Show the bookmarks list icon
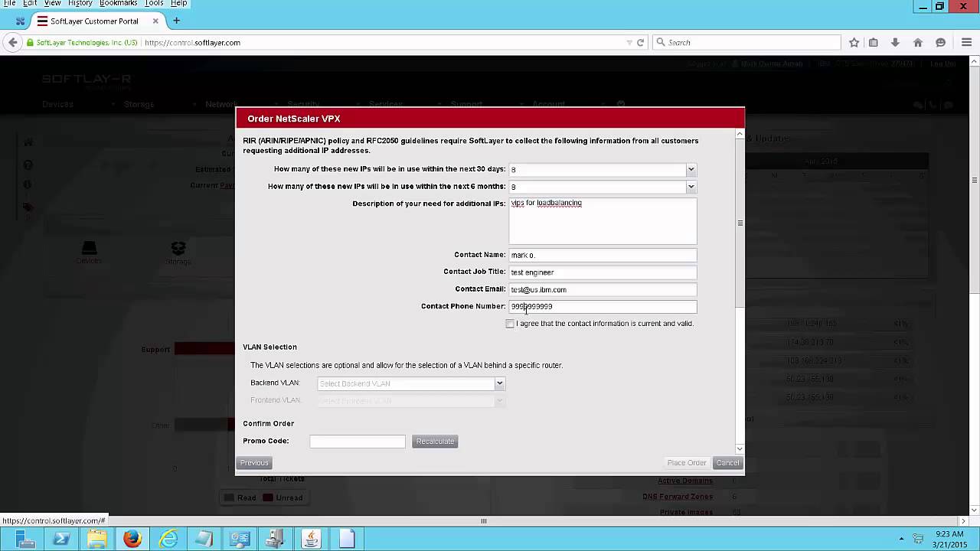Image resolution: width=980 pixels, height=551 pixels. click(x=873, y=43)
